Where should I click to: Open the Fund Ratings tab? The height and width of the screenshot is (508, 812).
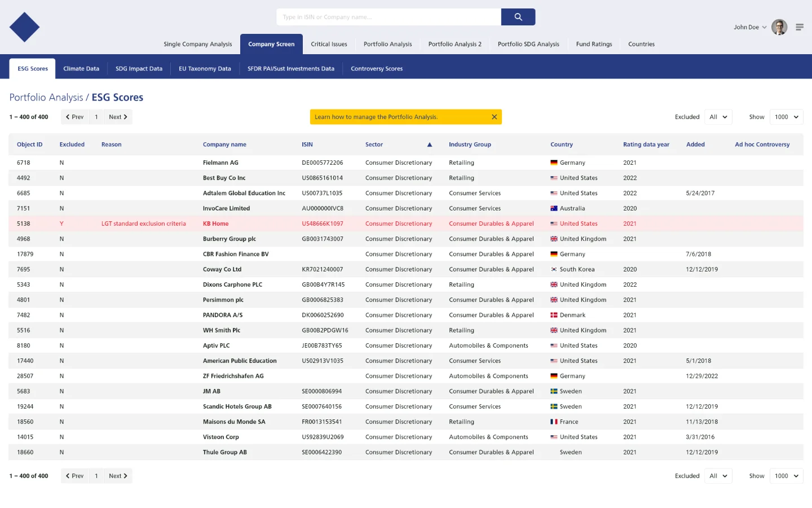click(594, 44)
